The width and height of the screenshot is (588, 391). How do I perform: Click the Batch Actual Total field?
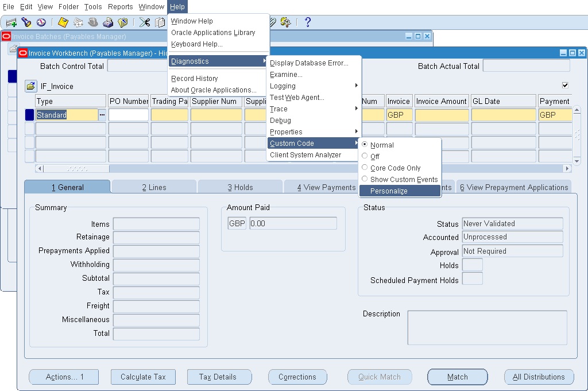click(x=526, y=66)
